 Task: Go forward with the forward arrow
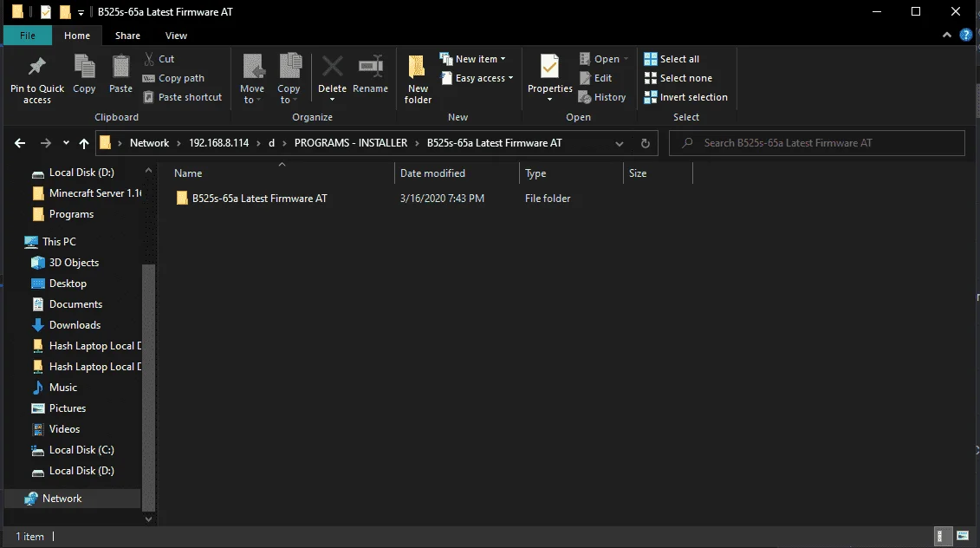[x=46, y=143]
